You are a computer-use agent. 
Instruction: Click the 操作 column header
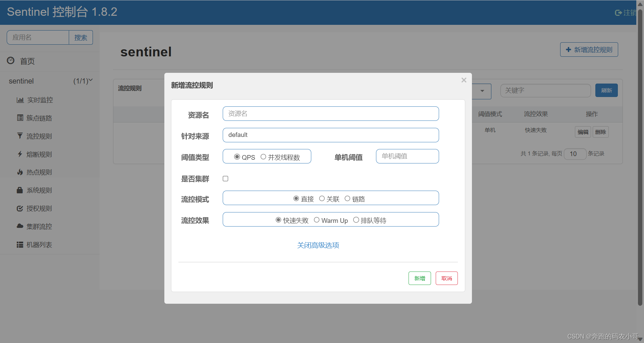pyautogui.click(x=592, y=114)
